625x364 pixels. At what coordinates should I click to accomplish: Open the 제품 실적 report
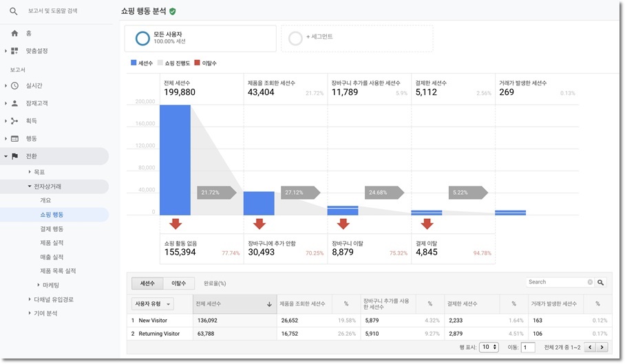coord(52,243)
